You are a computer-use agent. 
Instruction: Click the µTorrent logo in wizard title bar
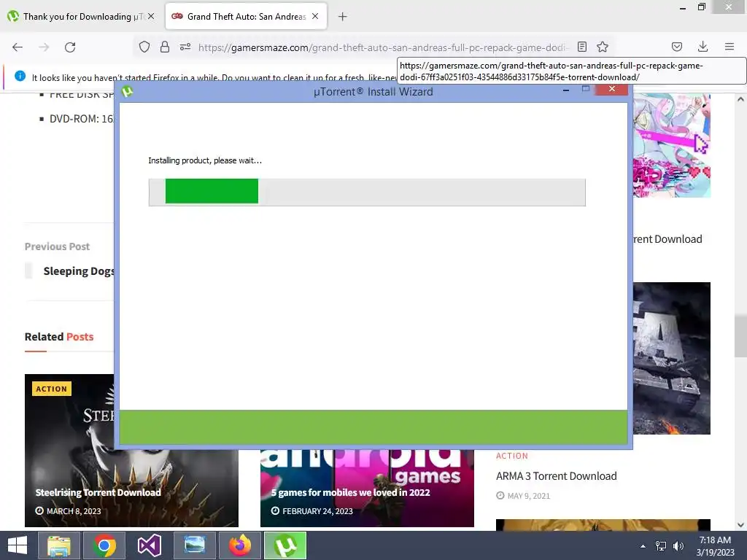coord(127,91)
